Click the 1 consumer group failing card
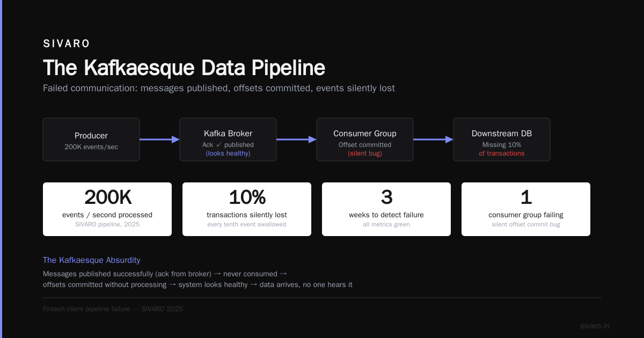The width and height of the screenshot is (644, 338). 526,209
